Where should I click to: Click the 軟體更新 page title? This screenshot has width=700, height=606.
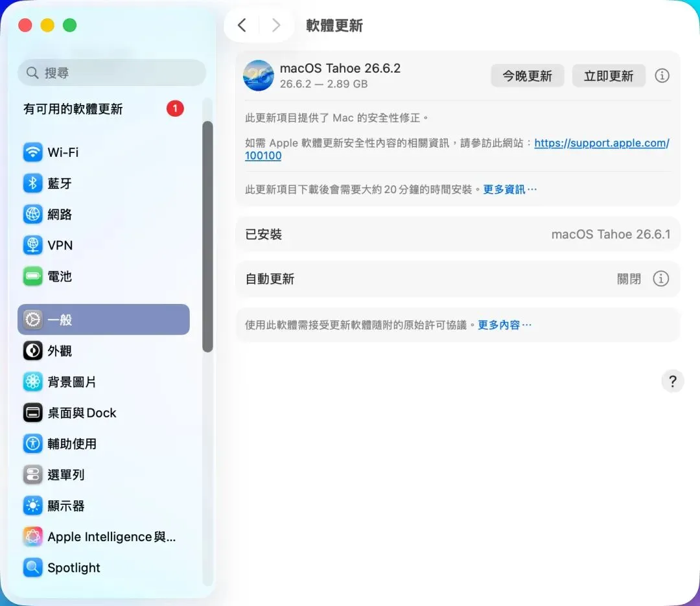tap(334, 25)
